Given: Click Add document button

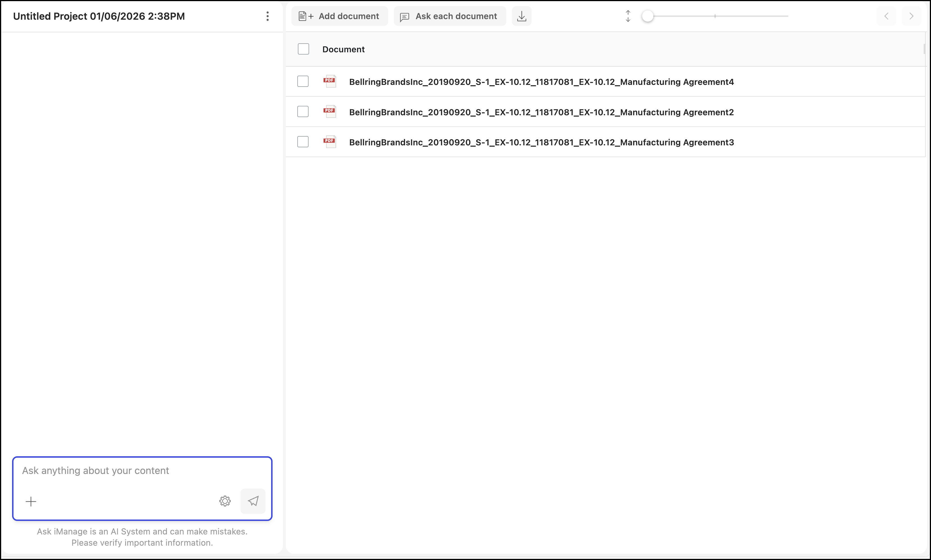Looking at the screenshot, I should click(339, 16).
